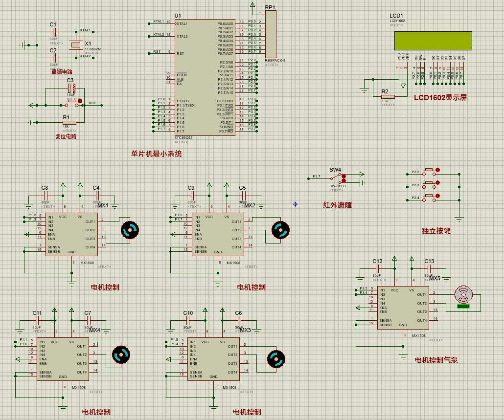Click the DC motor connected to MX1
504x420 pixels.
[130, 230]
